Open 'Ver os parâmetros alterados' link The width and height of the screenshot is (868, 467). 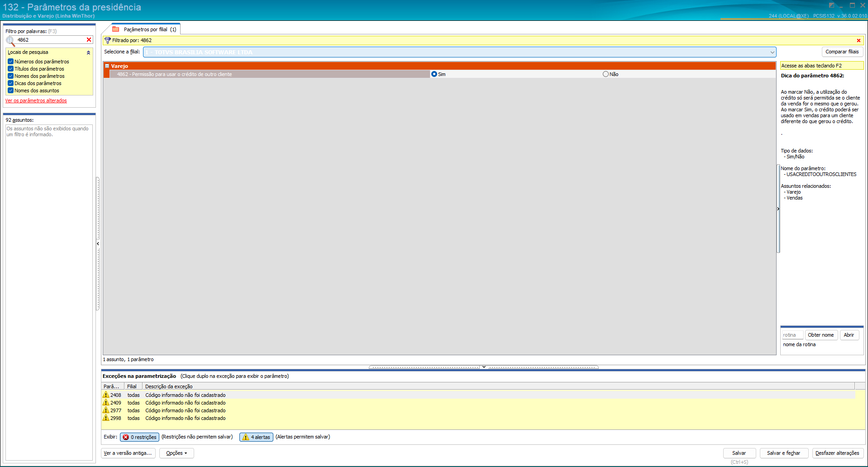36,100
